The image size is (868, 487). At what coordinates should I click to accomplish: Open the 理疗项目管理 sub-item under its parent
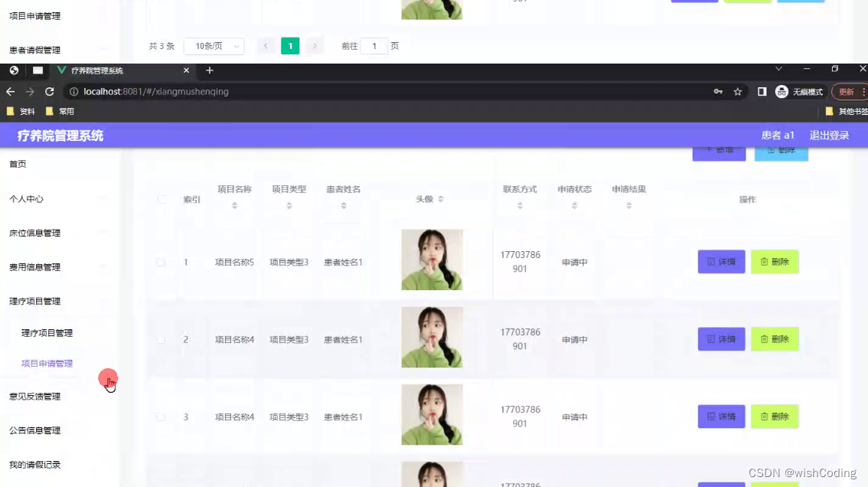[x=47, y=333]
